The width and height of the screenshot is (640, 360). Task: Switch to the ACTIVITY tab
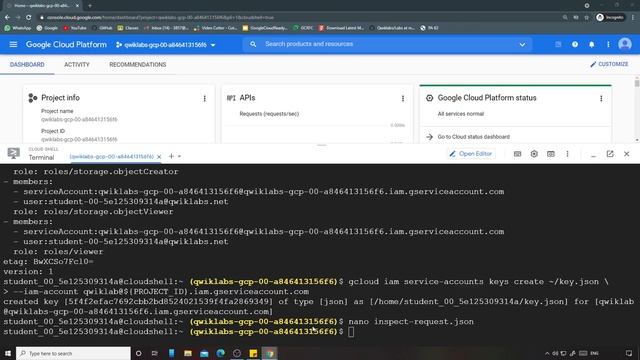[x=77, y=64]
